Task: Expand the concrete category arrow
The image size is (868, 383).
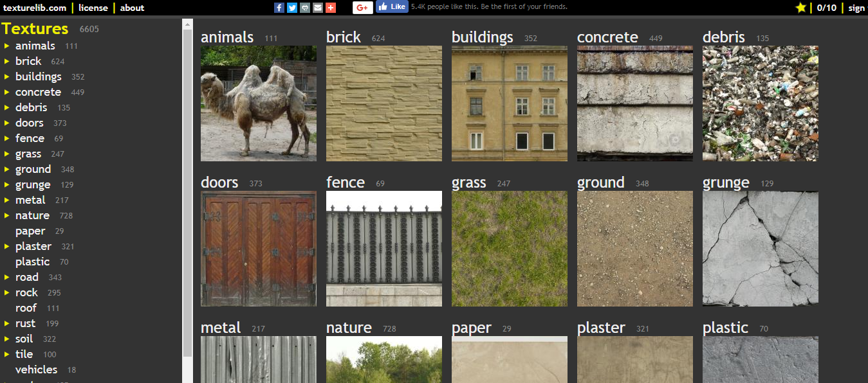Action: pos(6,92)
